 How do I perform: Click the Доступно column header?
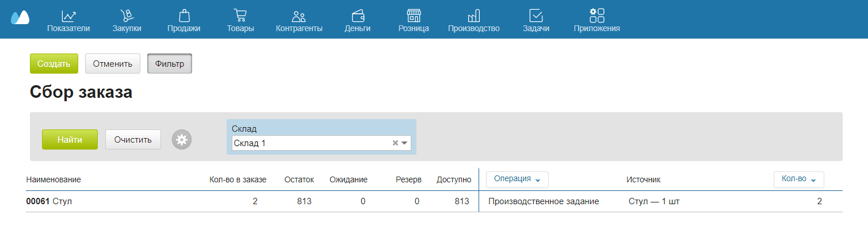(454, 179)
